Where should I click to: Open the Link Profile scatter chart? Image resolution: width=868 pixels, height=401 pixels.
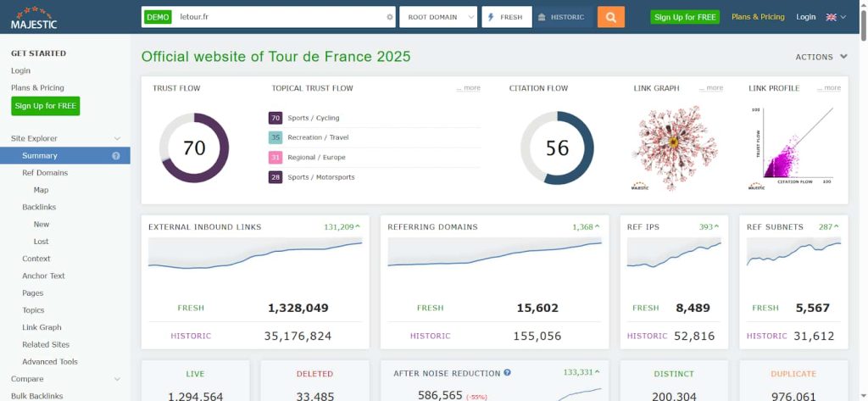(x=792, y=148)
